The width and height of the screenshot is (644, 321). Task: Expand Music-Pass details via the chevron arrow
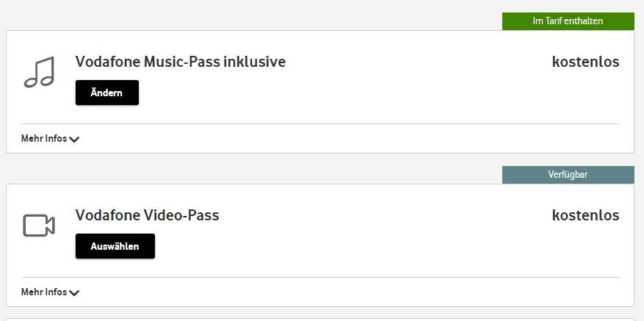click(74, 140)
